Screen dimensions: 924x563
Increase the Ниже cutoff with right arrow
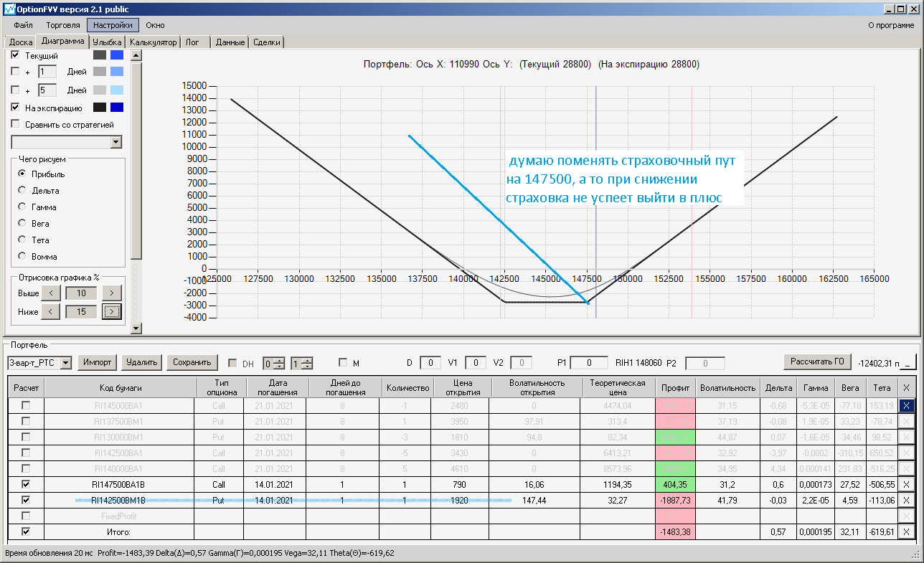[111, 312]
